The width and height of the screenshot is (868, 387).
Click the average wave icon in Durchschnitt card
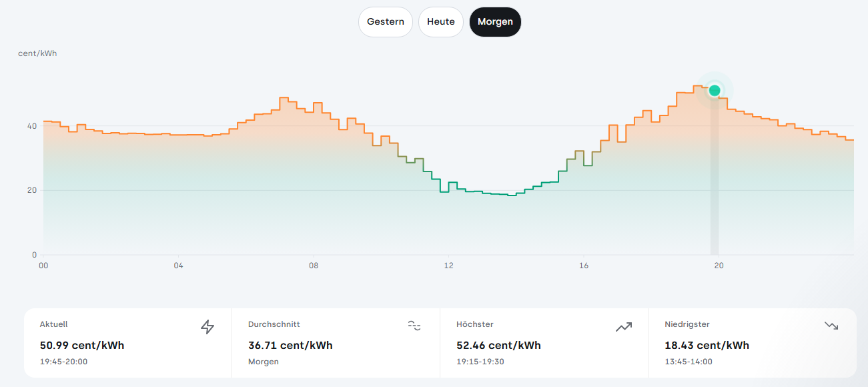click(415, 326)
